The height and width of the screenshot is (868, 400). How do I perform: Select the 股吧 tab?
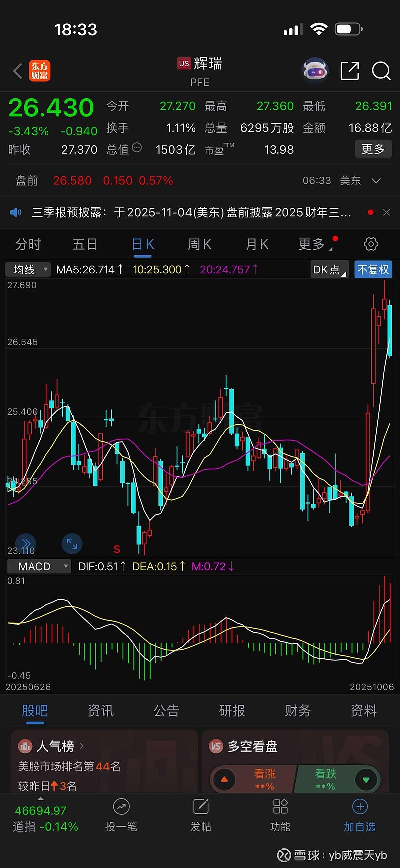35,710
